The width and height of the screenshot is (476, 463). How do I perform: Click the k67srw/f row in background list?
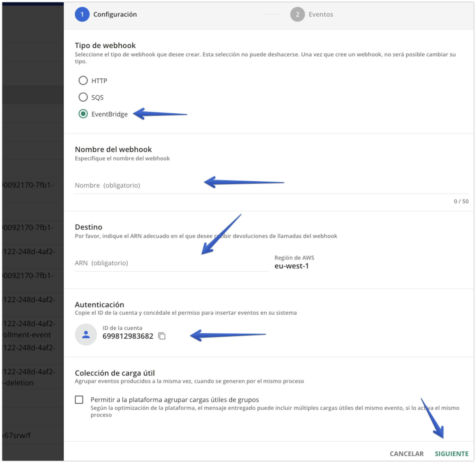(33, 435)
